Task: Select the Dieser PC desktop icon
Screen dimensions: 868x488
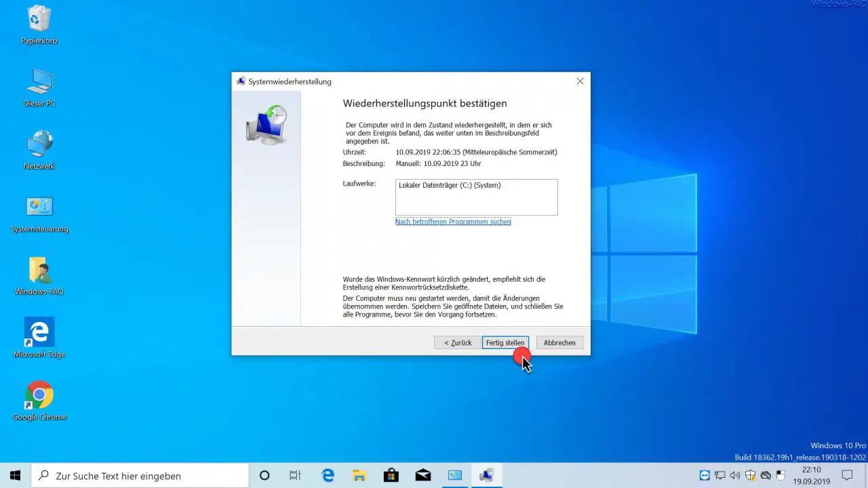Action: tap(39, 87)
